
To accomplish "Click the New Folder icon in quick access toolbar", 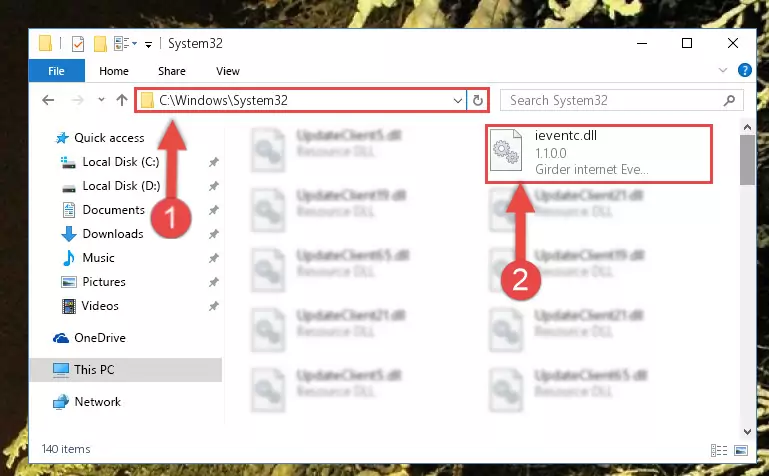I will (100, 44).
